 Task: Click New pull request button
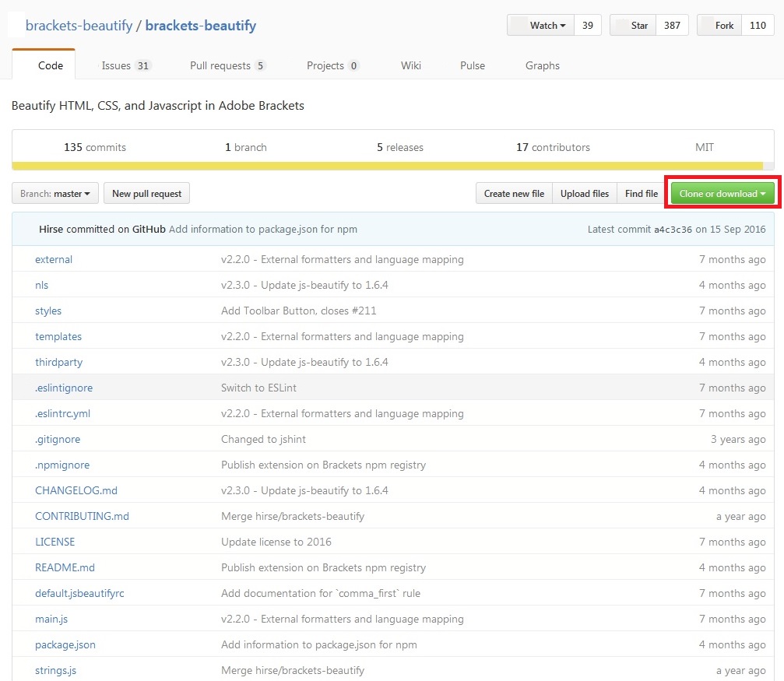146,194
